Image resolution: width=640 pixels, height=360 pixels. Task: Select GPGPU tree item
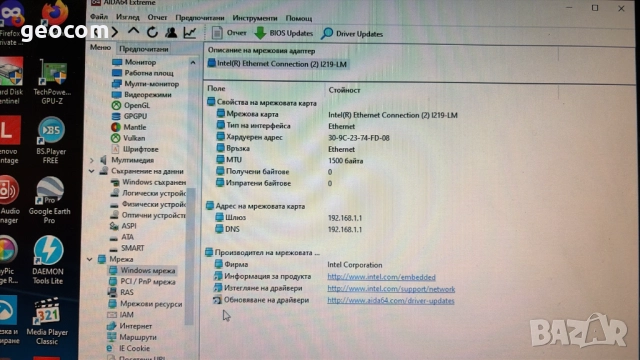point(135,116)
